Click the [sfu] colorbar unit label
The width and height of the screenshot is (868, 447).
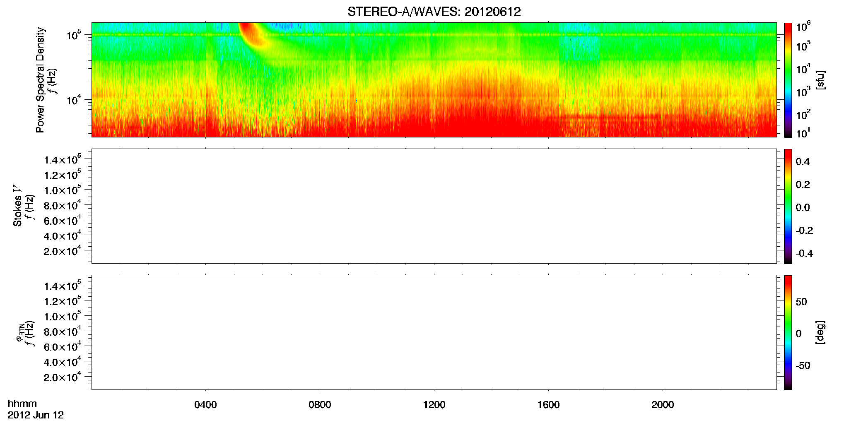pyautogui.click(x=820, y=80)
